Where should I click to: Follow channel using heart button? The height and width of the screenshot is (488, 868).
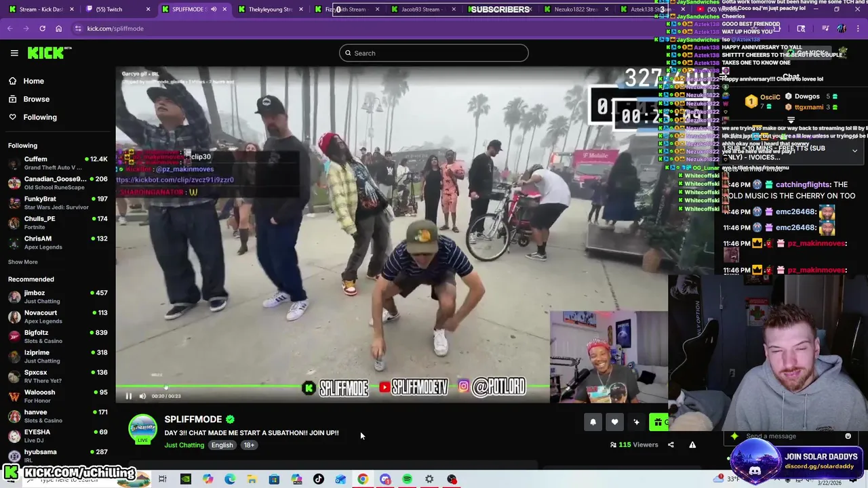[x=614, y=422]
